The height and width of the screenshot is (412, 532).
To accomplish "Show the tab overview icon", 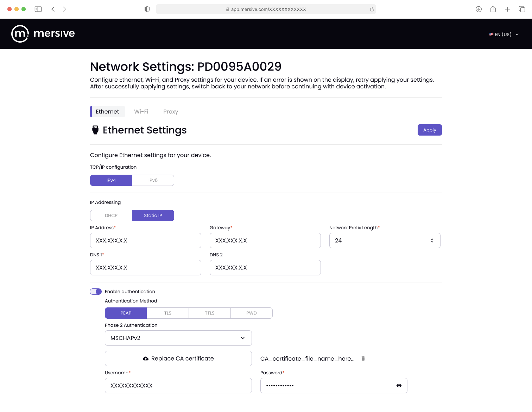I will pyautogui.click(x=522, y=9).
